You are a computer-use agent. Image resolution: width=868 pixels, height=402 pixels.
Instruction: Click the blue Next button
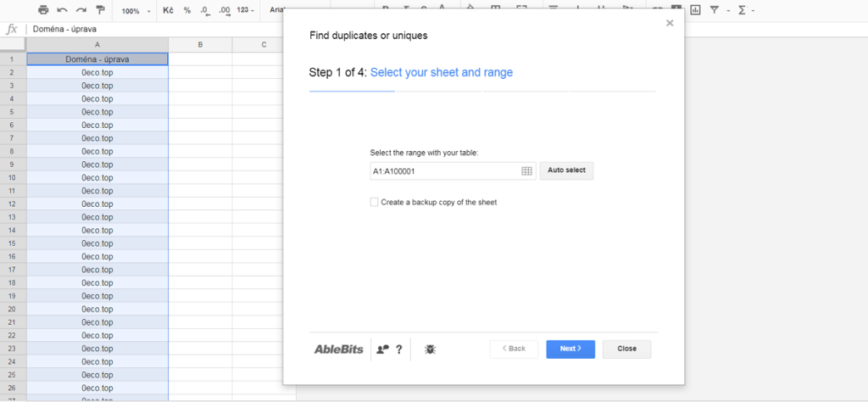tap(570, 349)
